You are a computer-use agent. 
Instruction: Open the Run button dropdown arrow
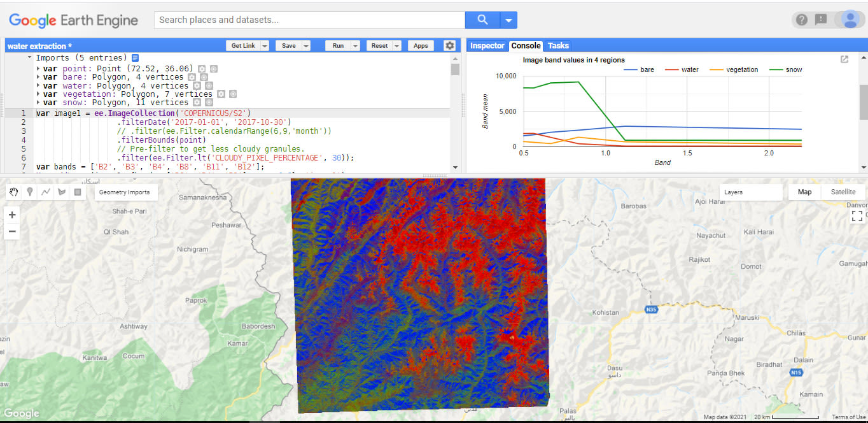point(355,46)
